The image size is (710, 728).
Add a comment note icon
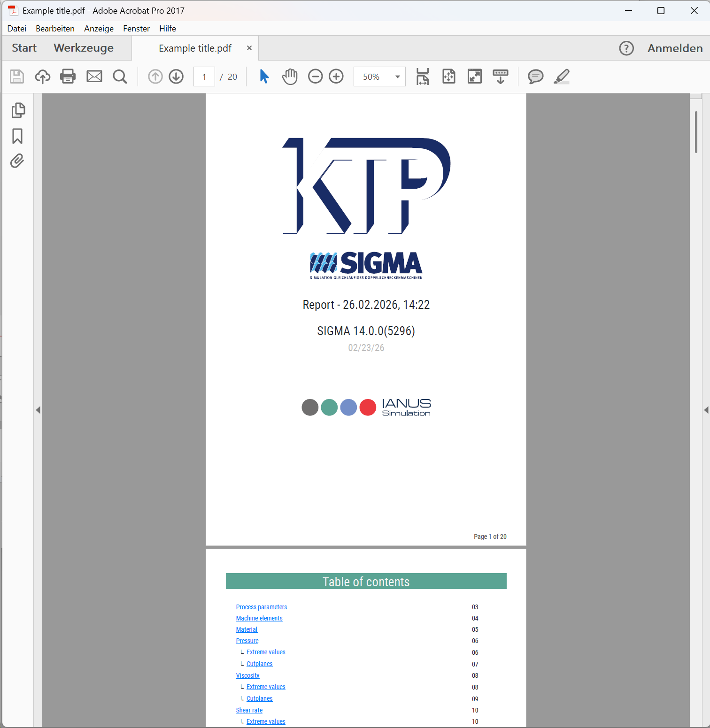[536, 77]
